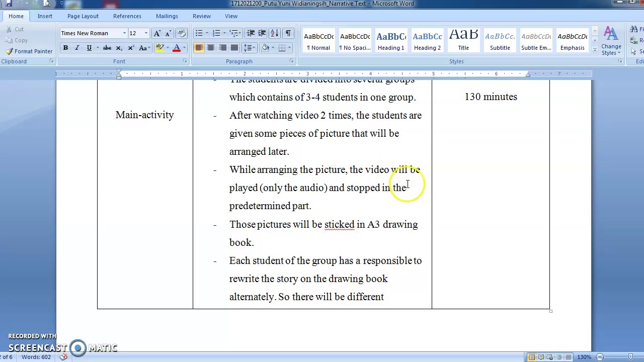
Task: Click proofing errors icon in the status bar
Action: (63, 357)
